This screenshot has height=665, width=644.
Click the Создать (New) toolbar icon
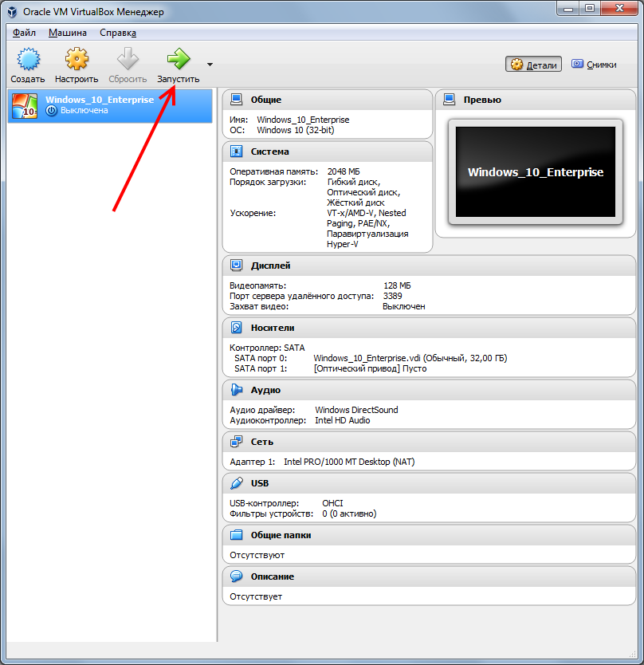[28, 59]
